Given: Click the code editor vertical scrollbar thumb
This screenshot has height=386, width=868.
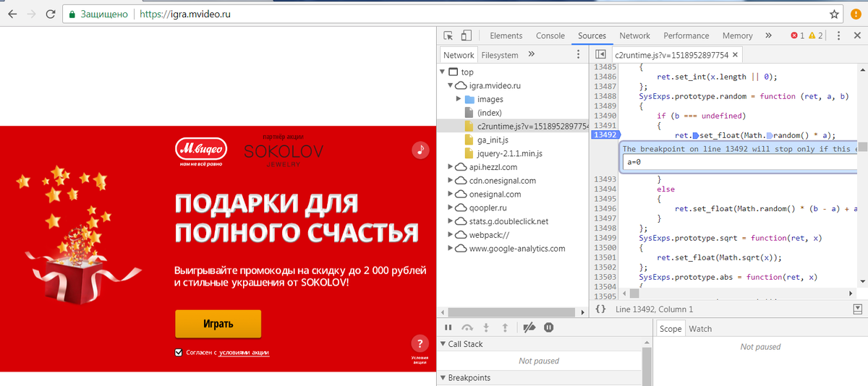Looking at the screenshot, I should 862,147.
